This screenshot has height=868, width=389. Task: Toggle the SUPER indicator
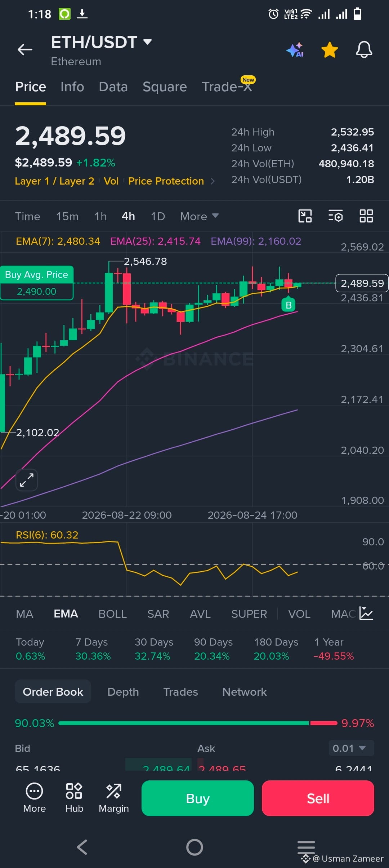249,614
